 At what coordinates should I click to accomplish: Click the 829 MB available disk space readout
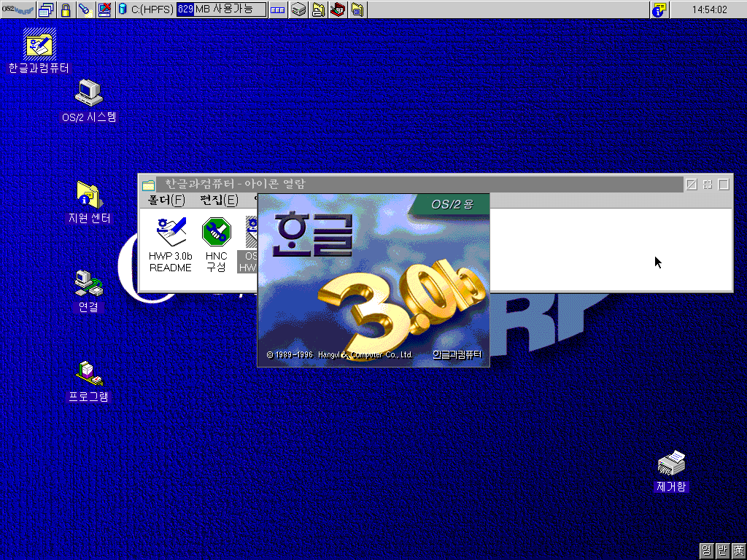(x=221, y=9)
